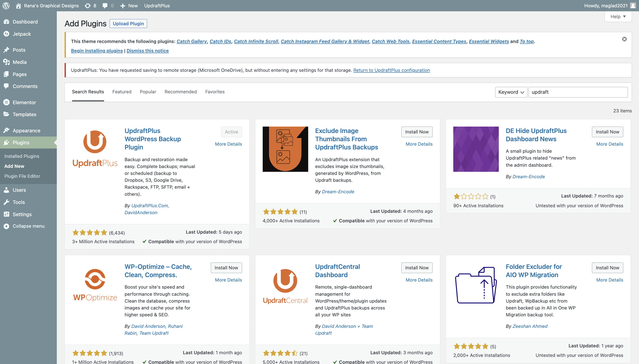This screenshot has height=364, width=639.
Task: Click the plugin search field containing updraft
Action: [x=578, y=92]
